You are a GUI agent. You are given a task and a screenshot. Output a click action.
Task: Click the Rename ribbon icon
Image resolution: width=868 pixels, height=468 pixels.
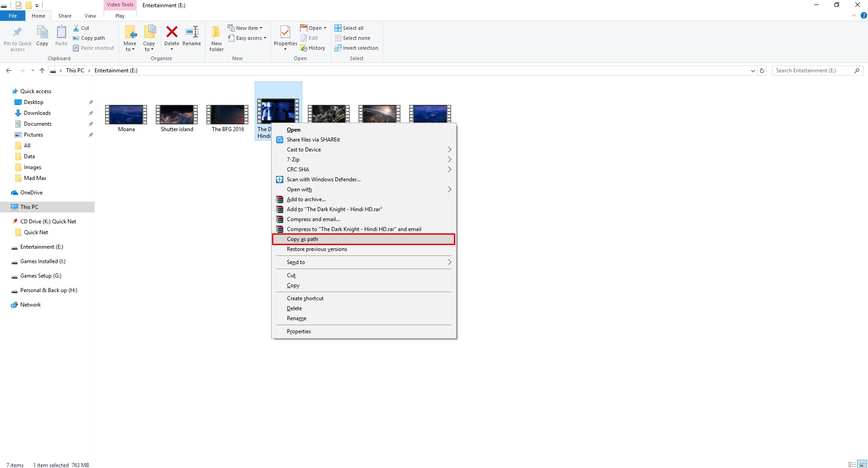192,32
